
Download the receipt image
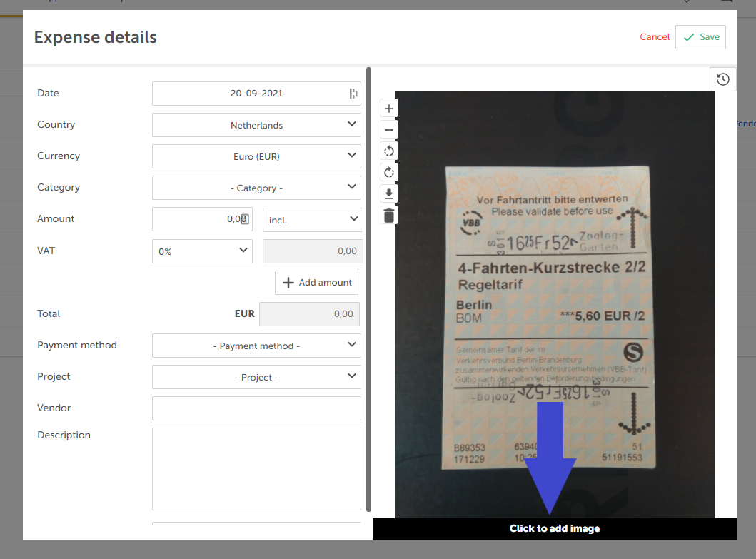(x=388, y=193)
